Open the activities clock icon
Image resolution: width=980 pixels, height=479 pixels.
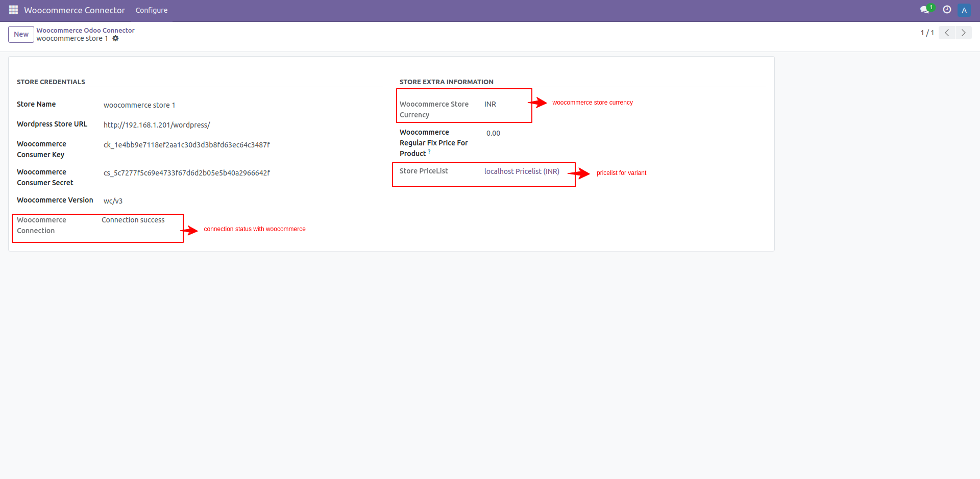947,10
